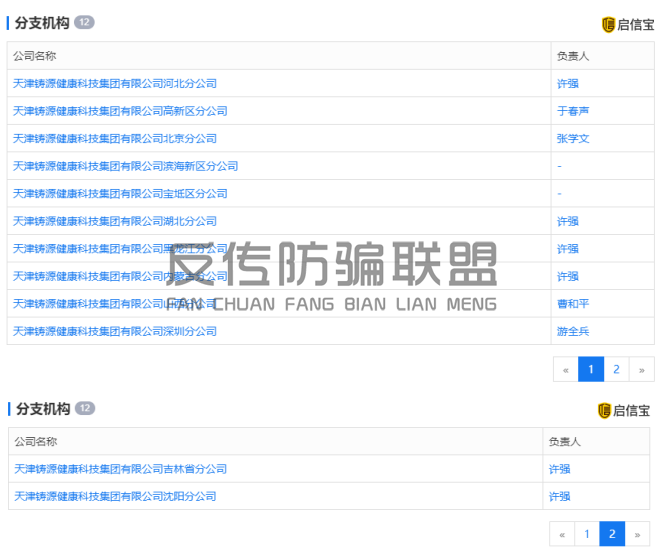The height and width of the screenshot is (552, 662).
Task: Go to next page below the 深圳分公司 row
Action: point(641,369)
